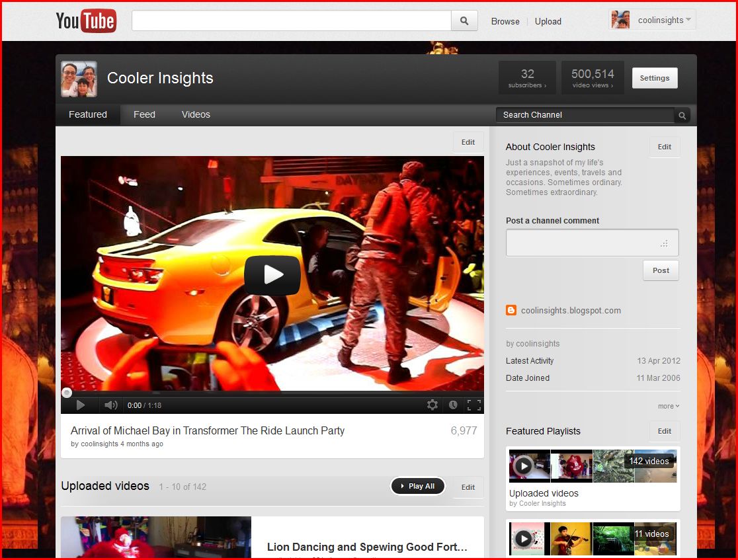
Task: Open the 500,514 video views counter
Action: click(x=593, y=77)
